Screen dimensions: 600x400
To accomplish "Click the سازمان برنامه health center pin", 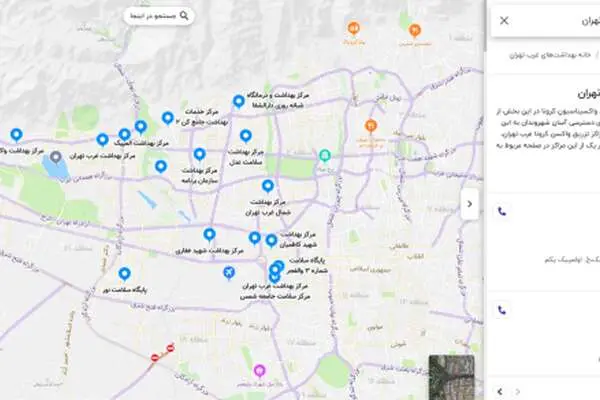I will (x=199, y=155).
